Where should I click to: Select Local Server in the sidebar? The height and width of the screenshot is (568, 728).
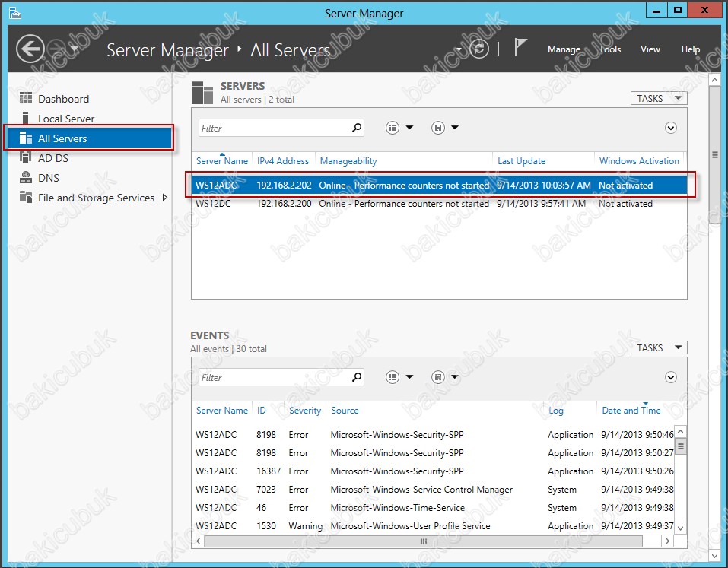coord(88,119)
